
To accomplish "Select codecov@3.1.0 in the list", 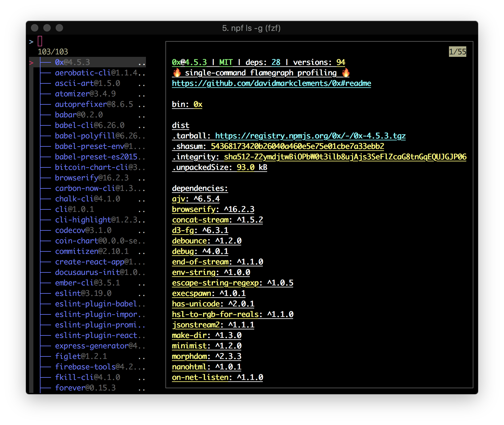I will tap(88, 230).
